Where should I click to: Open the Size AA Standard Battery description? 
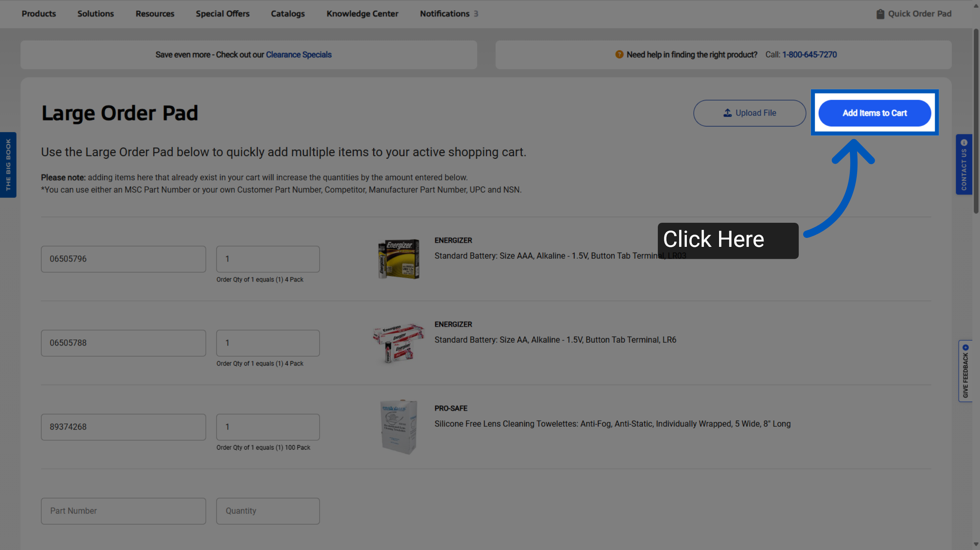point(555,340)
